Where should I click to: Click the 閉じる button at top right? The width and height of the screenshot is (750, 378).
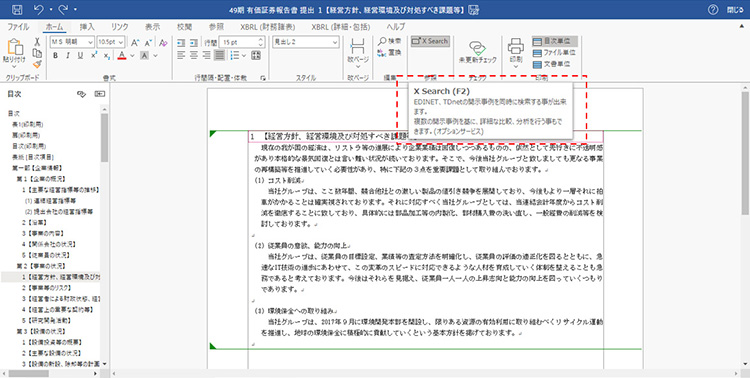point(735,9)
